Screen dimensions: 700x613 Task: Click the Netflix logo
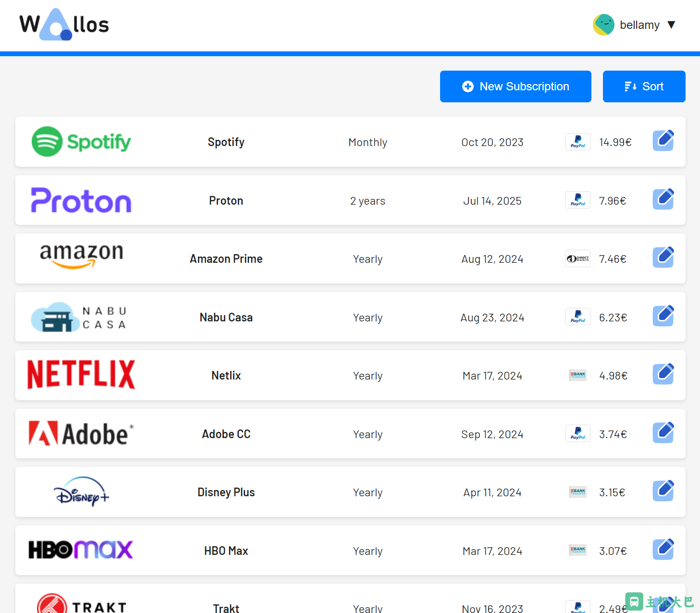pos(81,375)
